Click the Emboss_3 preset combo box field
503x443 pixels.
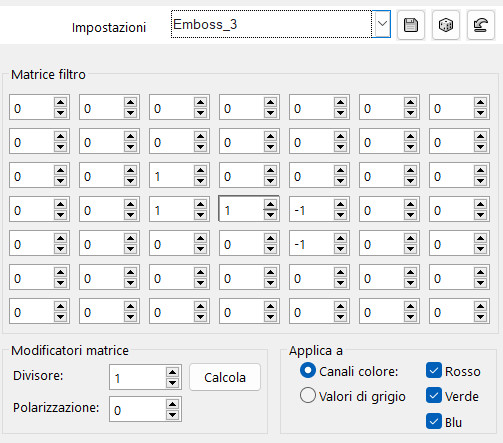271,24
